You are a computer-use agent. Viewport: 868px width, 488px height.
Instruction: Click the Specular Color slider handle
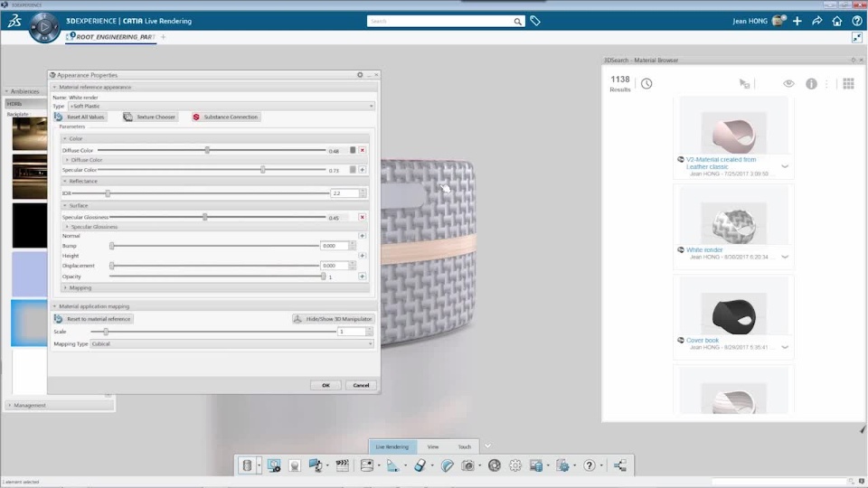point(263,170)
